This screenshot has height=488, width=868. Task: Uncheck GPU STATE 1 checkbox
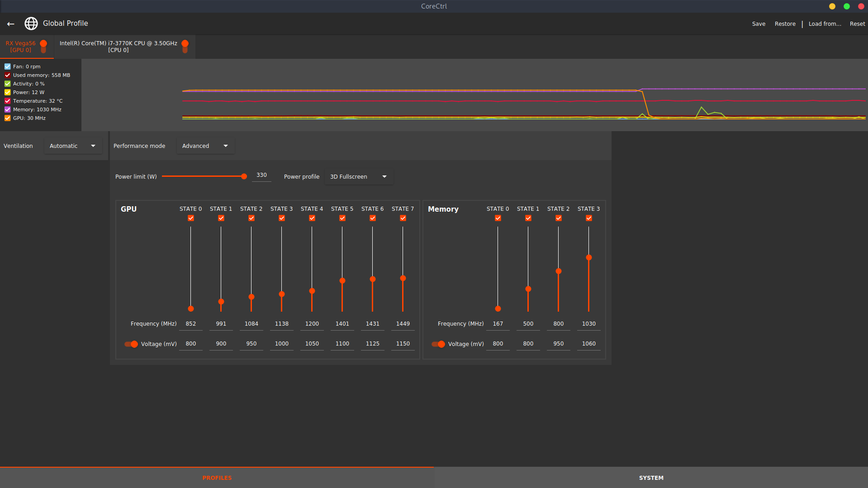pos(221,218)
